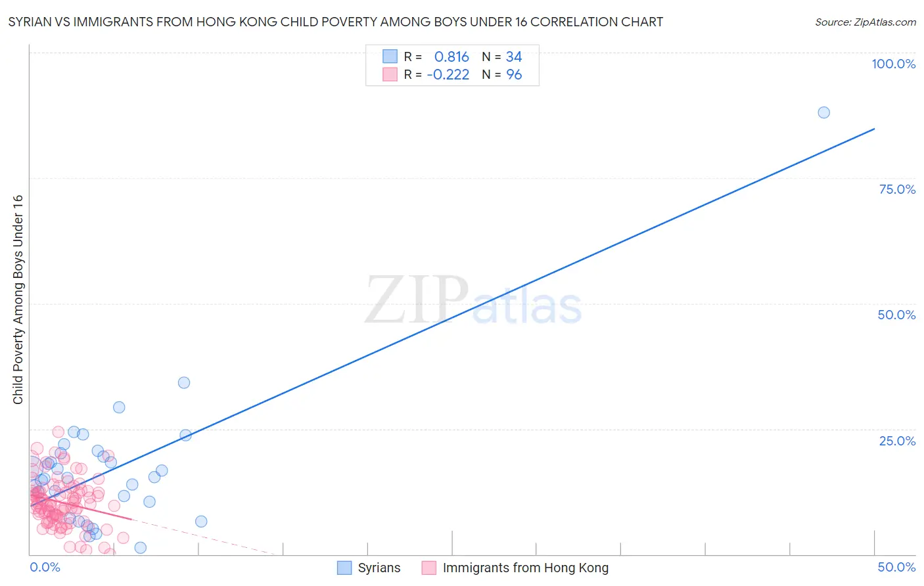Click the outlier blue point near 88%
This screenshot has width=924, height=586.
[x=823, y=112]
